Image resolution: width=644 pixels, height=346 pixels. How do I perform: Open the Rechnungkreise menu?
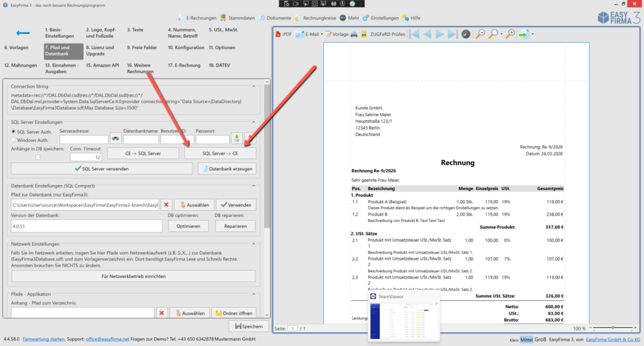tap(316, 18)
